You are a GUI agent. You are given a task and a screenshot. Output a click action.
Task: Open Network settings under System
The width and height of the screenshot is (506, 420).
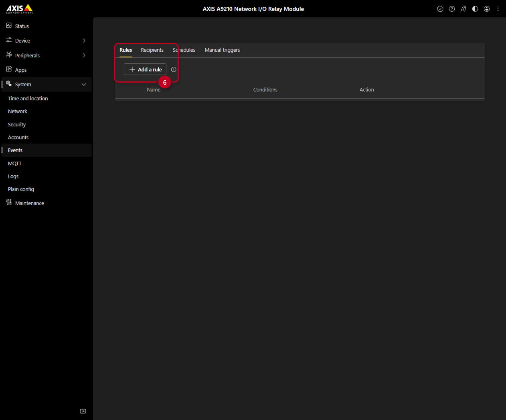point(18,111)
